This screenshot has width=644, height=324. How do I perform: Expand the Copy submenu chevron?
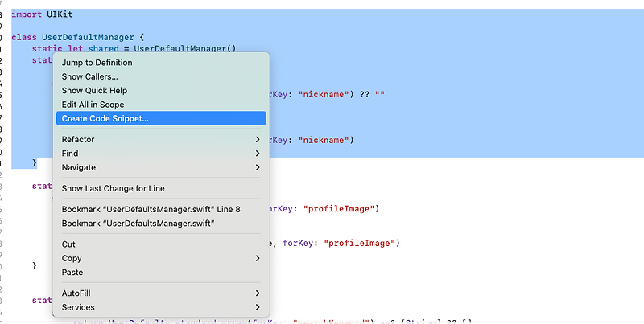click(258, 258)
